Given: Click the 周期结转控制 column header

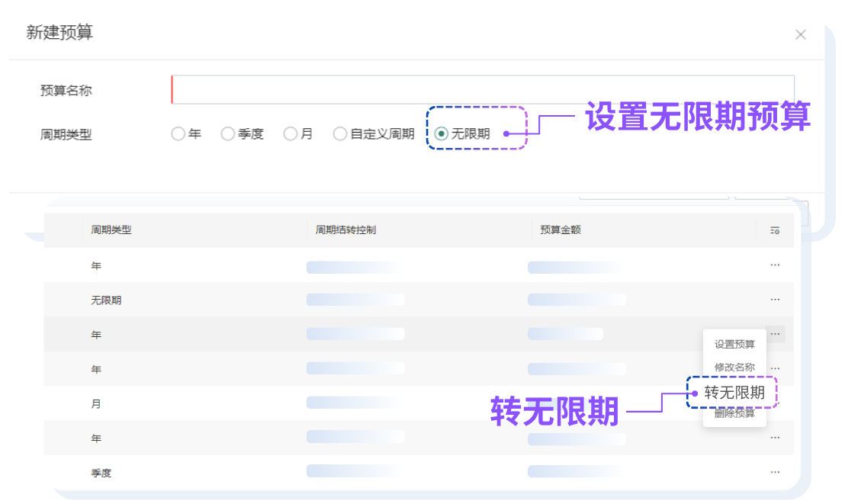Looking at the screenshot, I should [x=345, y=230].
